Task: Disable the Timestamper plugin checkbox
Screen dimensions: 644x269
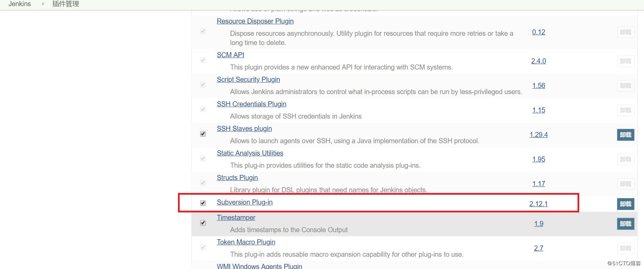Action: [x=203, y=223]
